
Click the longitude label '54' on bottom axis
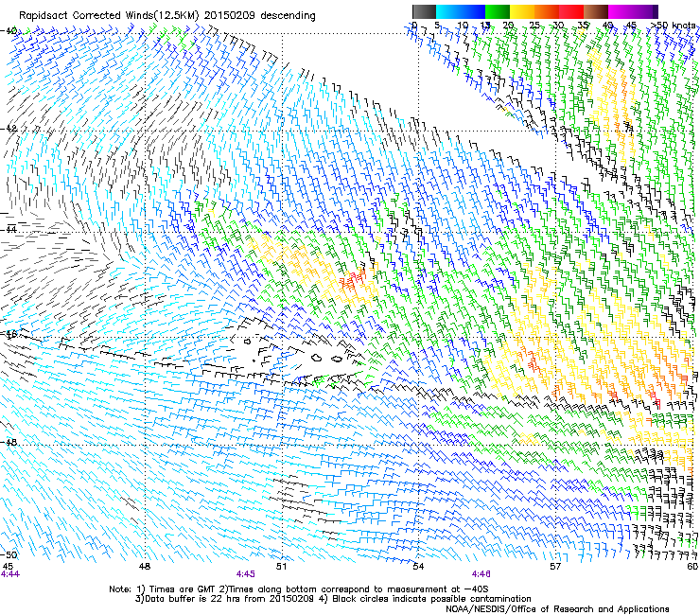pyautogui.click(x=418, y=567)
